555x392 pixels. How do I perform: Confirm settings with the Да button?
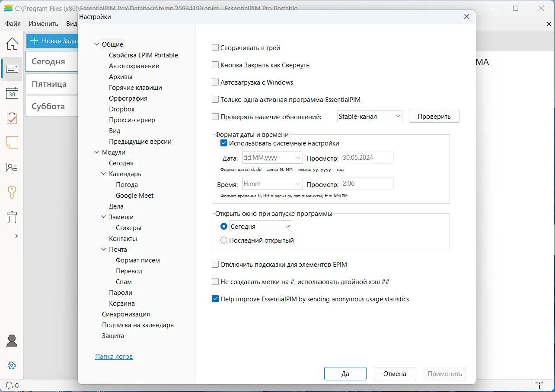tap(345, 373)
